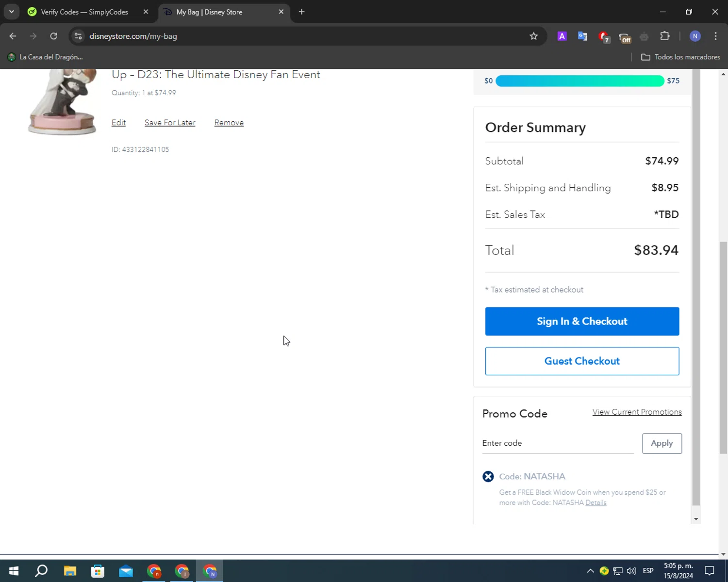Remove the item from the bag
728x582 pixels.
pos(229,123)
